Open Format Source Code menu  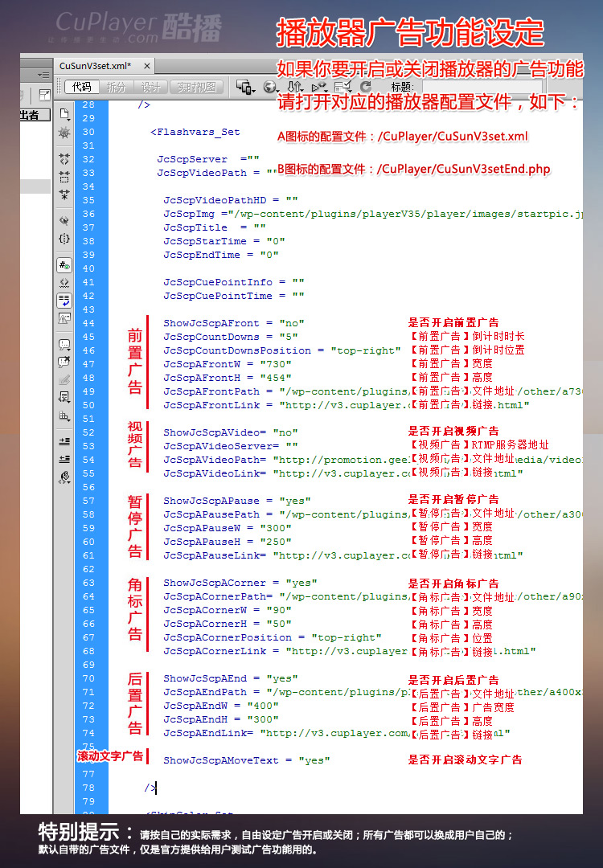point(64,477)
